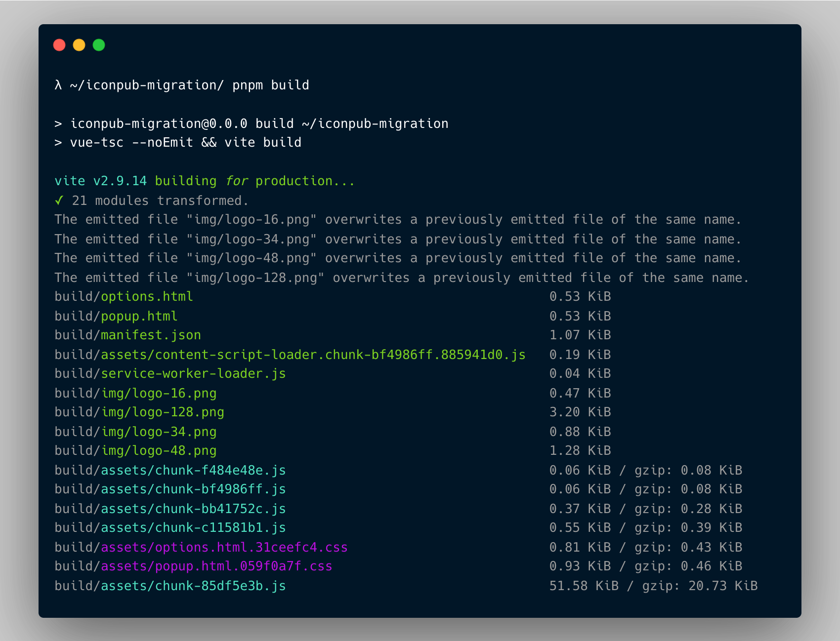
Task: Click the '0.47 KiB' size value
Action: [x=580, y=393]
